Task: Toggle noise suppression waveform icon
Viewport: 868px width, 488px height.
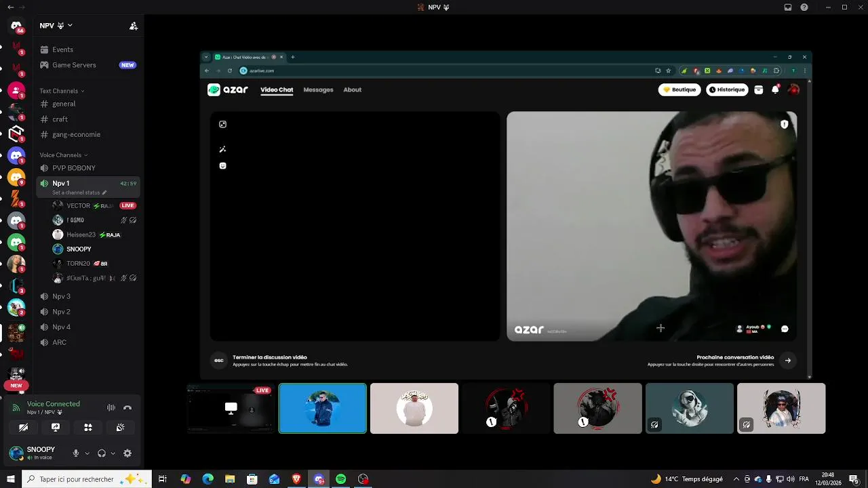Action: pos(111,407)
